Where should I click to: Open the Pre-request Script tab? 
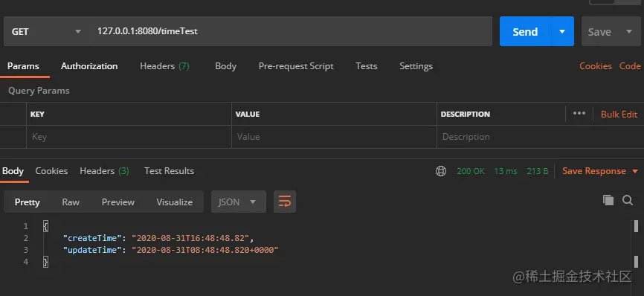[x=296, y=66]
